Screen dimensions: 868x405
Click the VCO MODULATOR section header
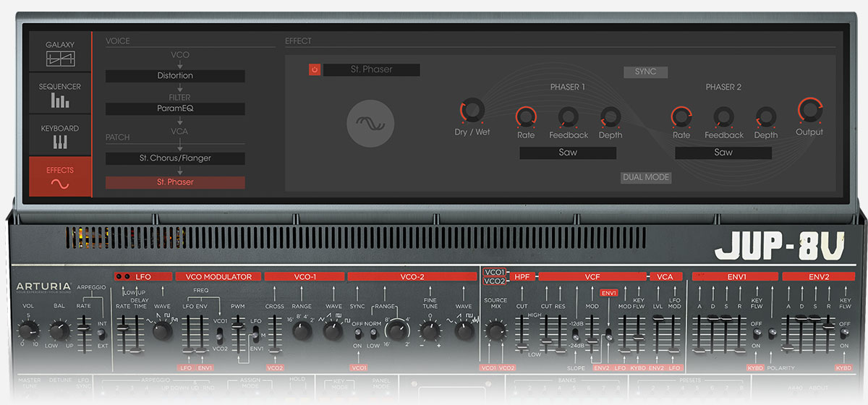tap(218, 276)
